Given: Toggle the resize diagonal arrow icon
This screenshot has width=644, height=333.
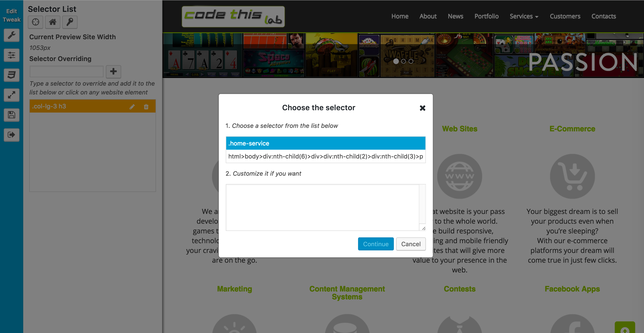Looking at the screenshot, I should pos(11,94).
